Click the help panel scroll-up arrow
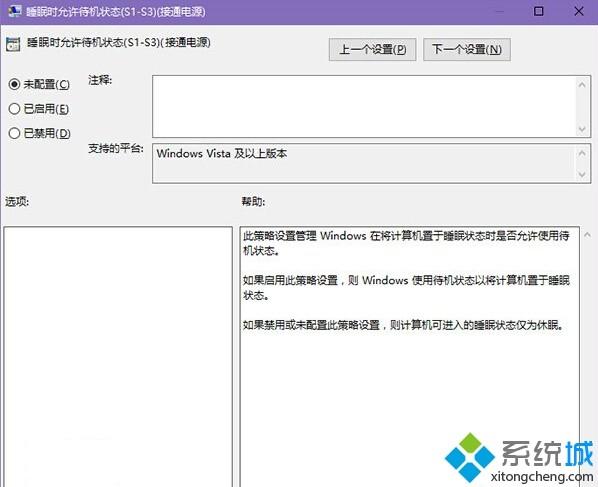The image size is (598, 487). point(588,235)
